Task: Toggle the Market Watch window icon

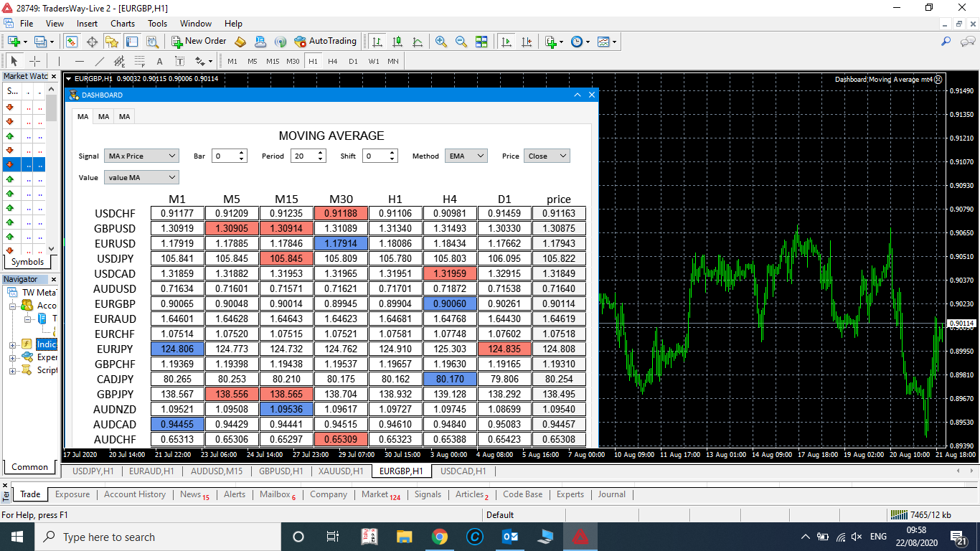Action: [72, 42]
